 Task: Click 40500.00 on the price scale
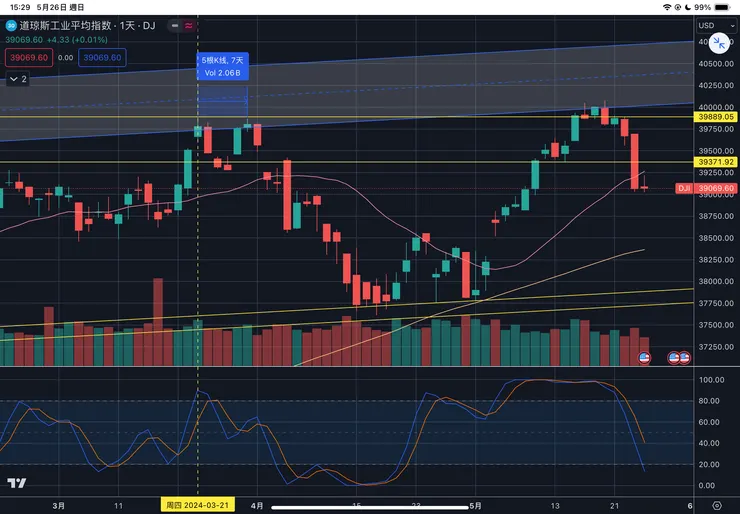716,64
